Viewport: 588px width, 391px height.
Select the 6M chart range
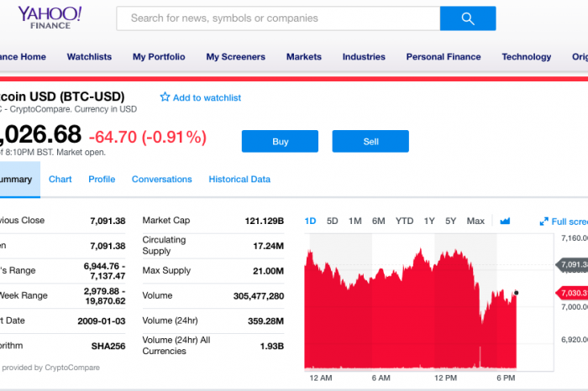tap(378, 221)
